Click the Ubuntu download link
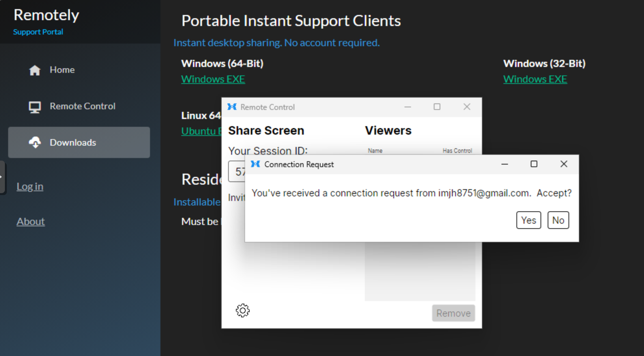Viewport: 644px width, 356px height. coord(201,131)
